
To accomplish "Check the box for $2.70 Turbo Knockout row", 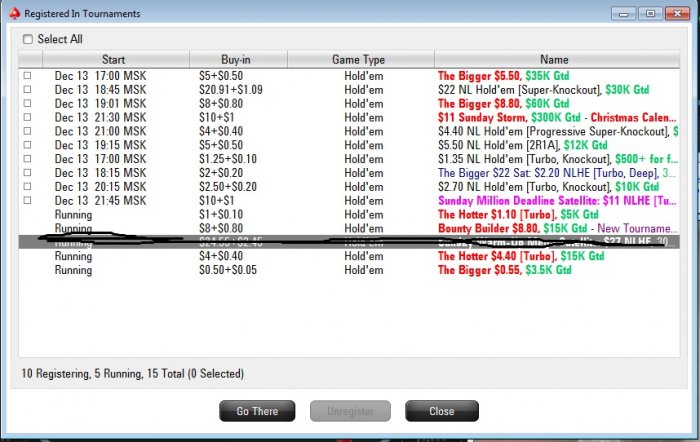I will [27, 186].
